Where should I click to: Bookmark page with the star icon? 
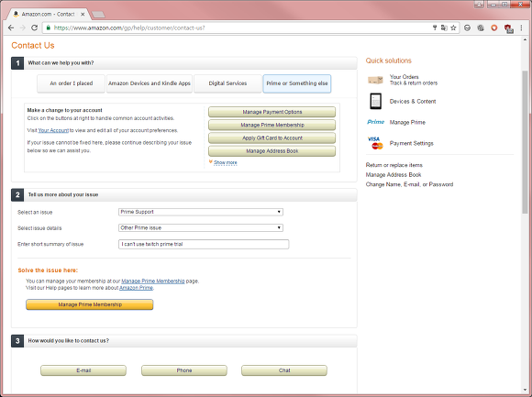point(453,28)
